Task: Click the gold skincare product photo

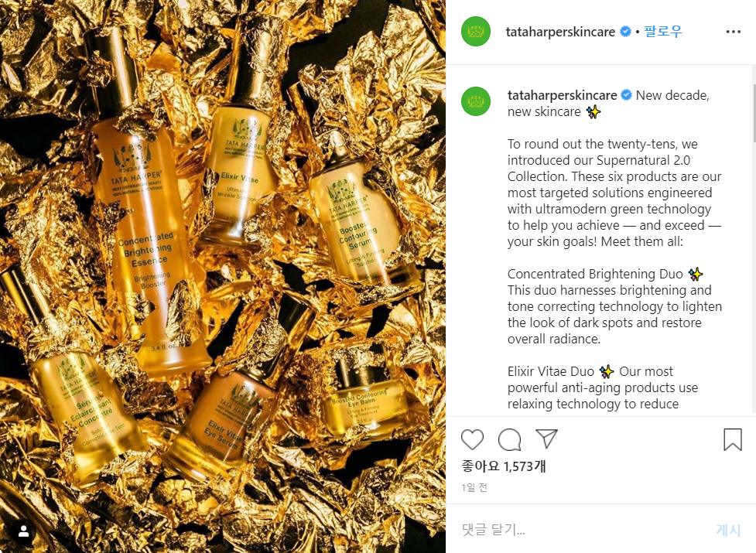Action: pyautogui.click(x=223, y=277)
